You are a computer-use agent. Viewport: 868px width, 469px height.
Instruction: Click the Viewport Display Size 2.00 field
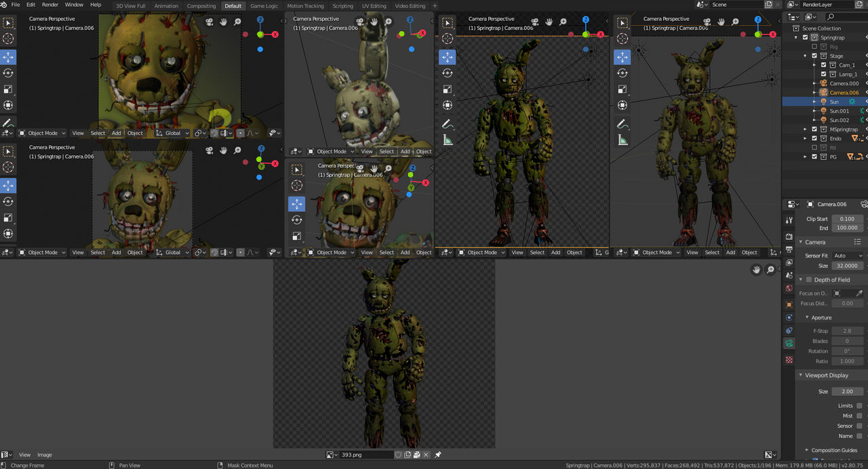pyautogui.click(x=847, y=392)
